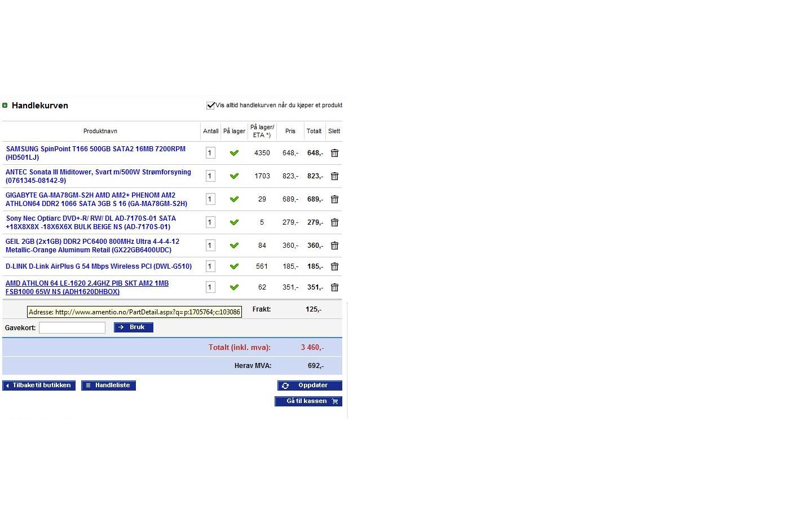
Task: Select the 3 460,- total amount
Action: 312,348
